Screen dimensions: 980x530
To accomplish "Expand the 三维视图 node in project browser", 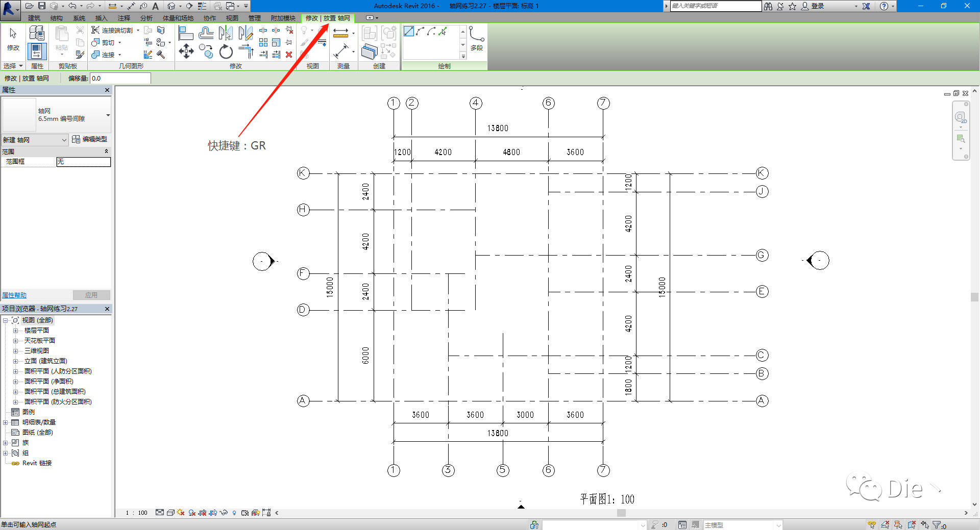I will coord(16,350).
